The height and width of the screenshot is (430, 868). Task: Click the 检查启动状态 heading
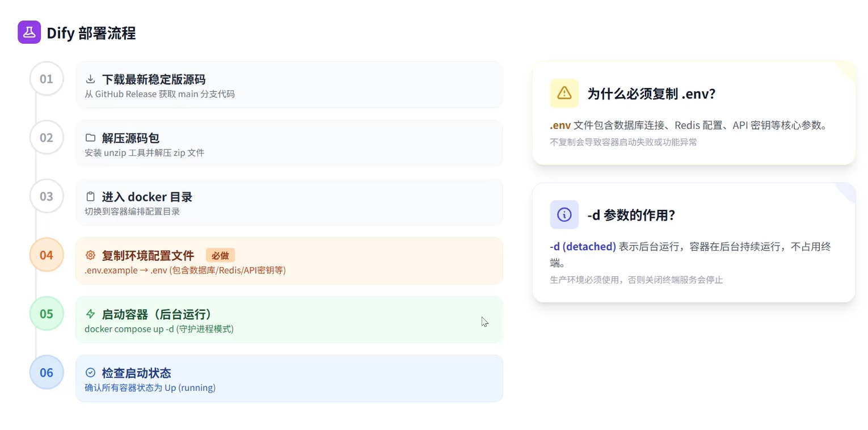click(x=137, y=373)
